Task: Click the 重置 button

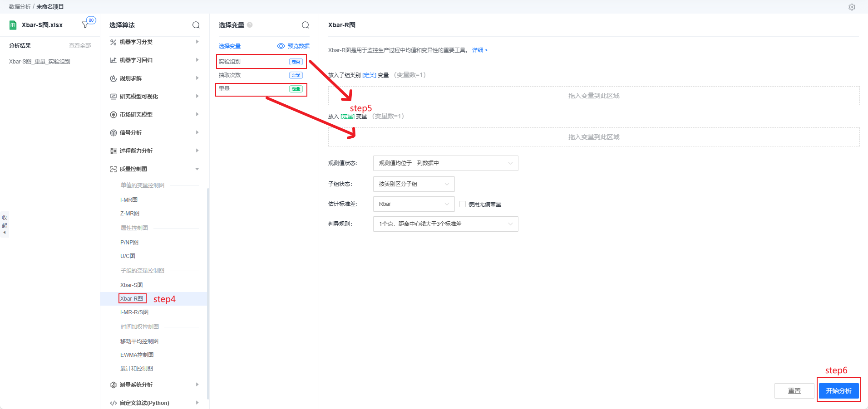Action: (x=794, y=391)
